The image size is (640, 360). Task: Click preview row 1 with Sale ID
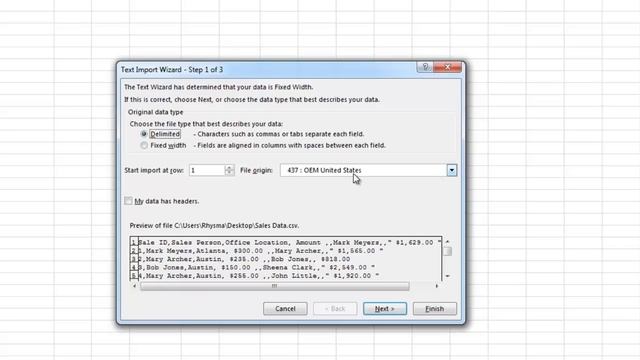[286, 242]
